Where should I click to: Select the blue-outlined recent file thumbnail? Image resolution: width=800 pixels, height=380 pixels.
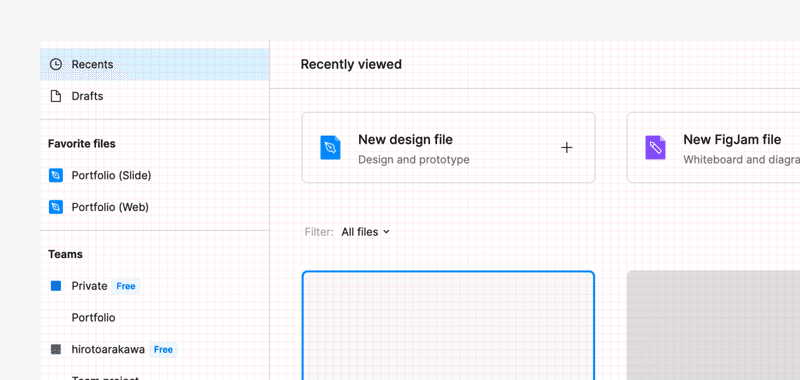coord(448,325)
